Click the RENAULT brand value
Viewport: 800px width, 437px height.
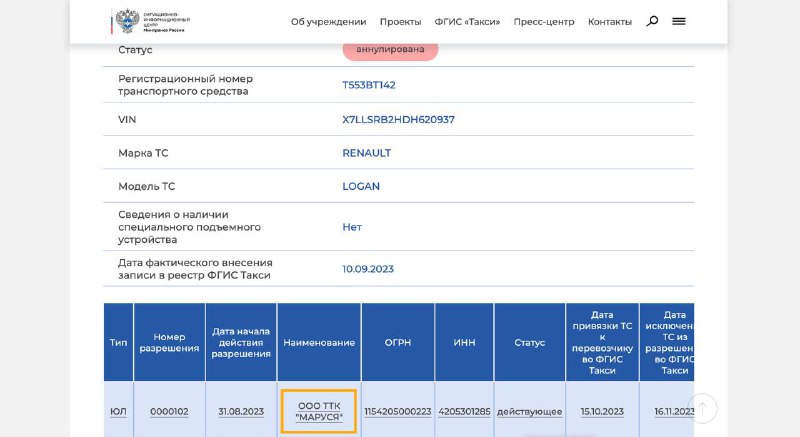367,153
